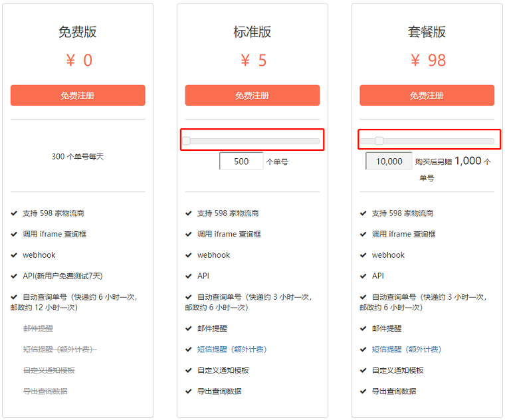Screen dimensions: 505x420
Task: Click checkmark beside 调用 iframe 查询框 in 套餐版
Action: pos(363,234)
